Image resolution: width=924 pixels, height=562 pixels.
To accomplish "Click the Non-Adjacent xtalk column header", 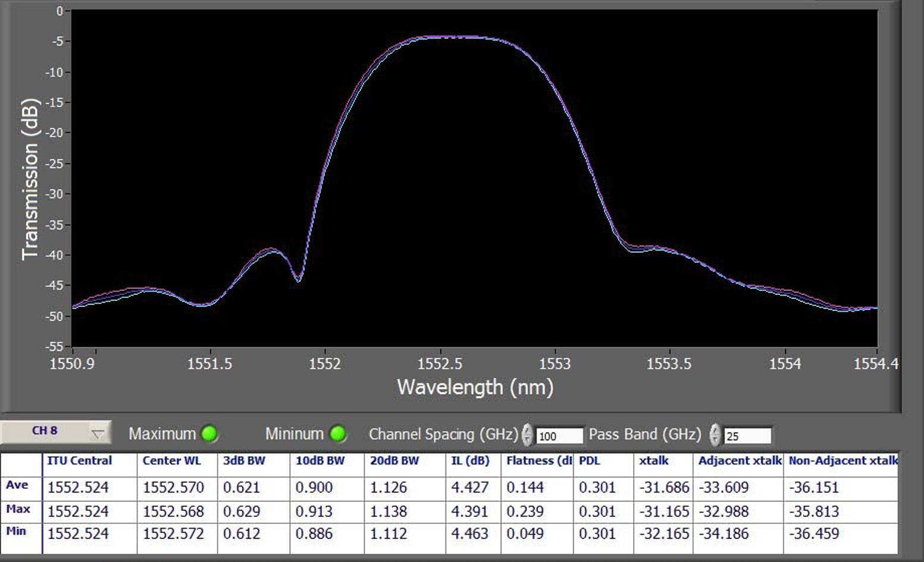I will pyautogui.click(x=842, y=461).
